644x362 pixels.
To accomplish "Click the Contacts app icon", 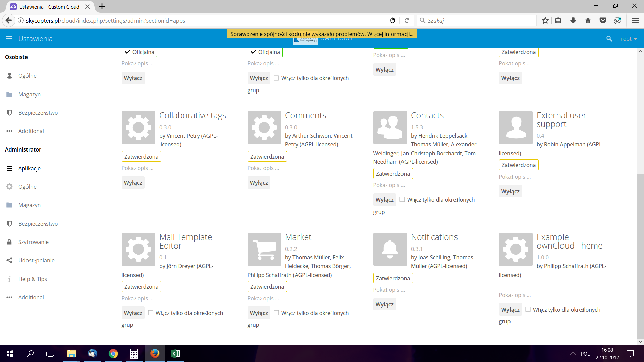I will coord(390,128).
